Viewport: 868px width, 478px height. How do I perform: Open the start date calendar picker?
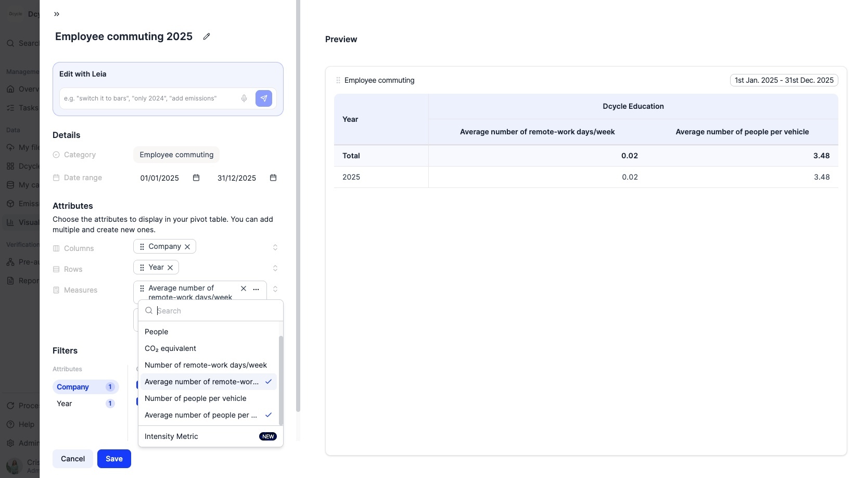coord(196,178)
